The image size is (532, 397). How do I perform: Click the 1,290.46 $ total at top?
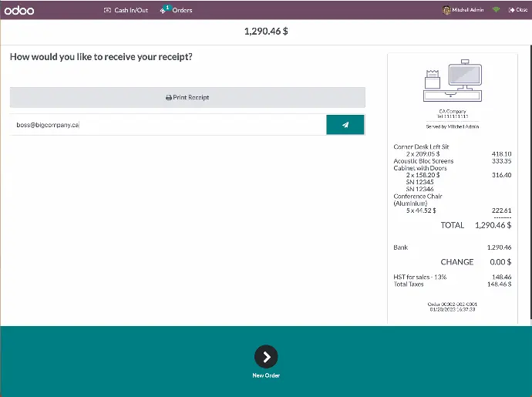click(x=266, y=32)
